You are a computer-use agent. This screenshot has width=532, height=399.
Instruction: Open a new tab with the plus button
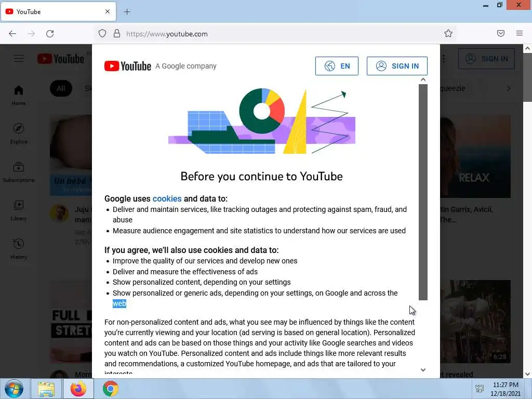[127, 12]
